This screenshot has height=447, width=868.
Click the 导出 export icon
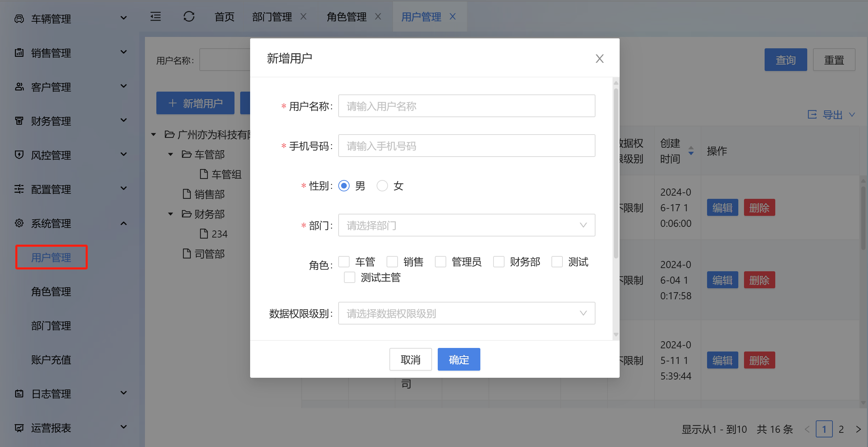812,114
